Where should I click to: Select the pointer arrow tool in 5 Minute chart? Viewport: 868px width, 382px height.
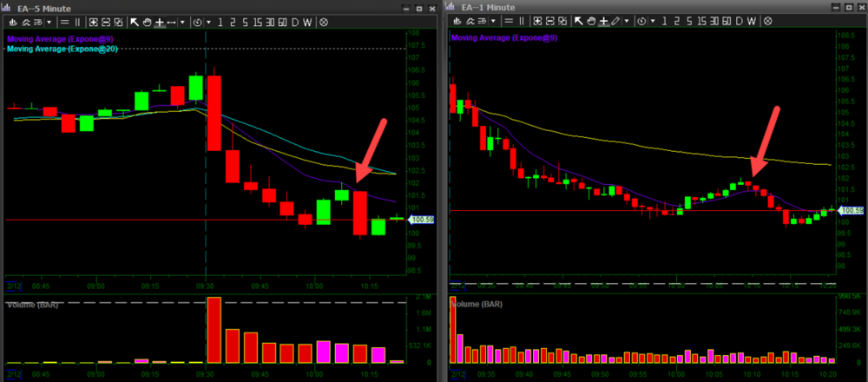[135, 22]
